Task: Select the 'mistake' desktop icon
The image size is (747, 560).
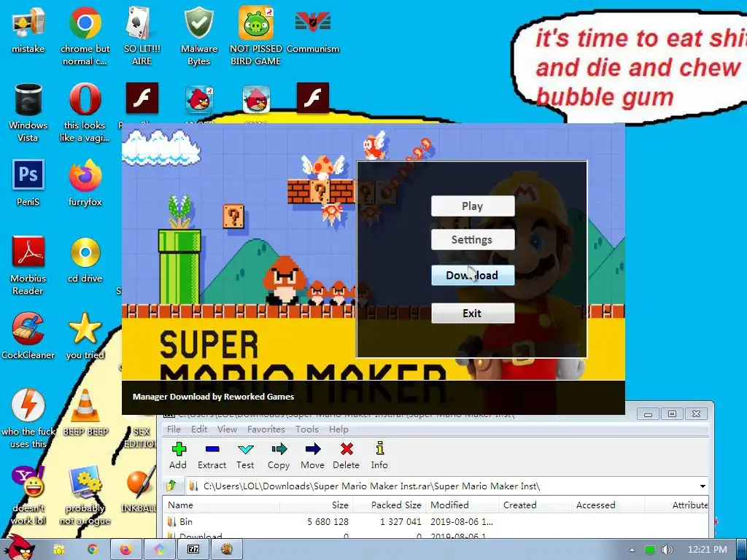Action: [x=28, y=31]
